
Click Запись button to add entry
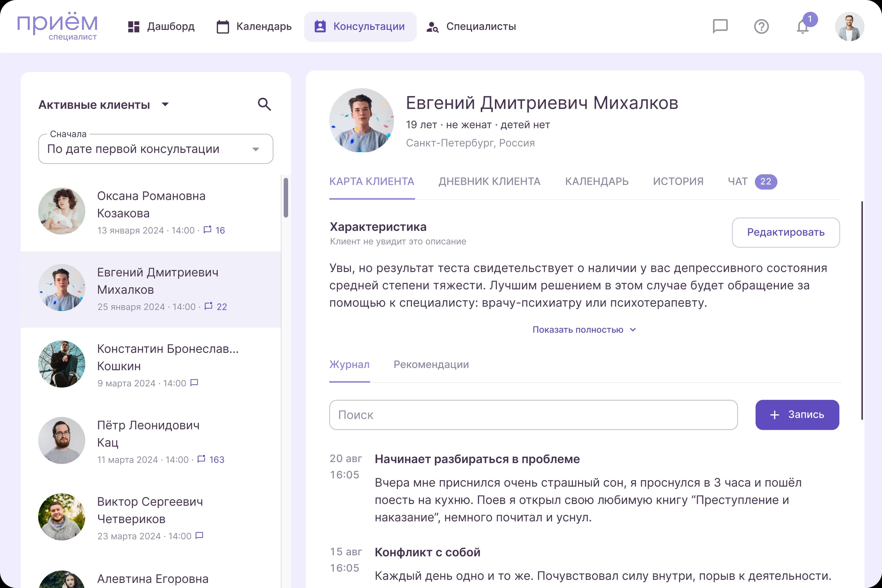[797, 415]
